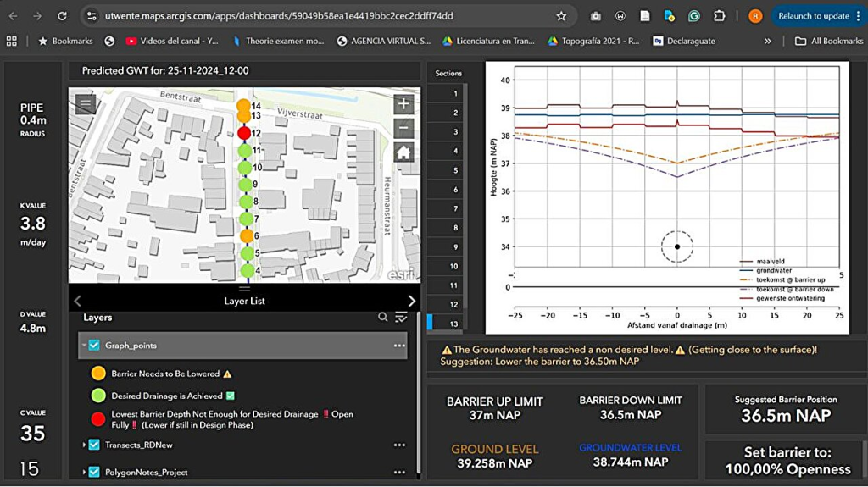Screen dimensions: 868x487
Task: Bookmark this page with star icon
Action: (561, 16)
